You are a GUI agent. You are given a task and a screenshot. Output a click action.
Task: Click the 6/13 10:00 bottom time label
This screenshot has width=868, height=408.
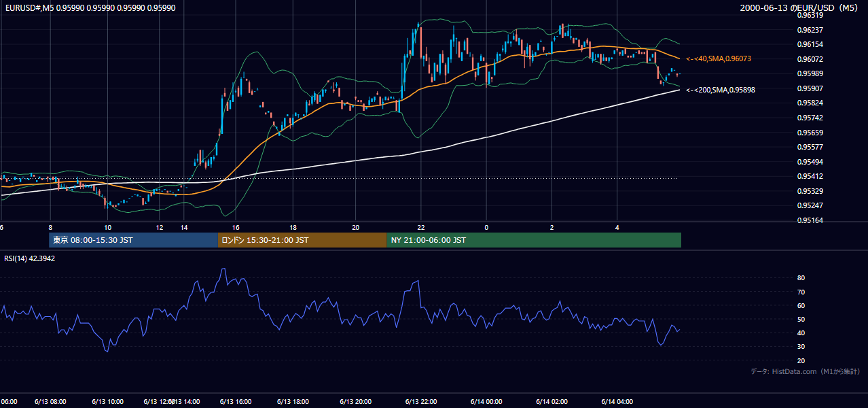tap(107, 402)
